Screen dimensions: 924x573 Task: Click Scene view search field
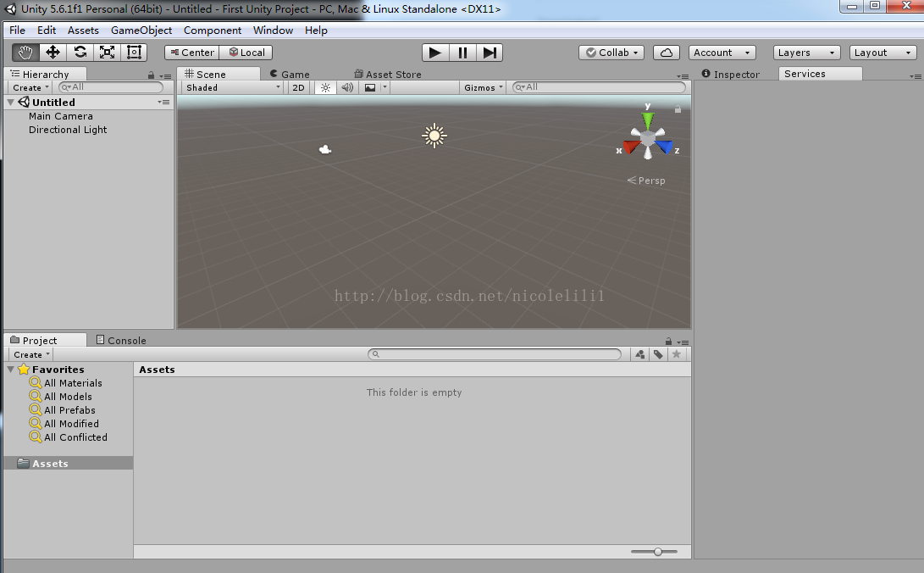coord(599,87)
